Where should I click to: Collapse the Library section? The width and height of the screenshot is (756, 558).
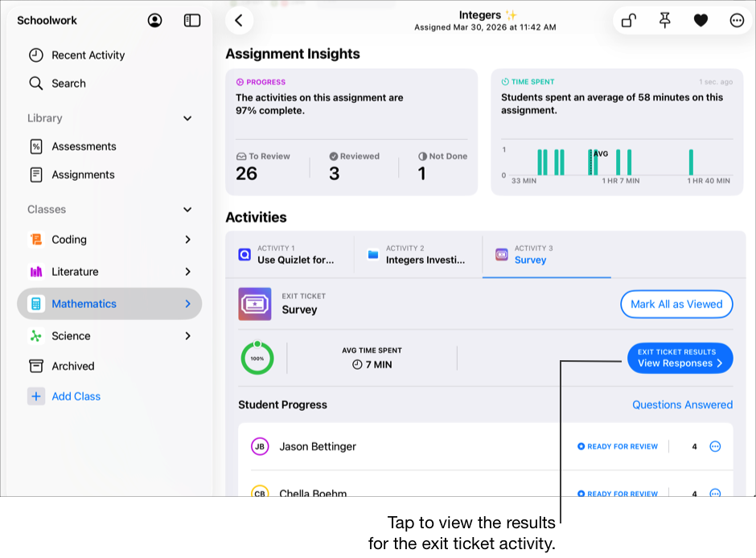(187, 117)
